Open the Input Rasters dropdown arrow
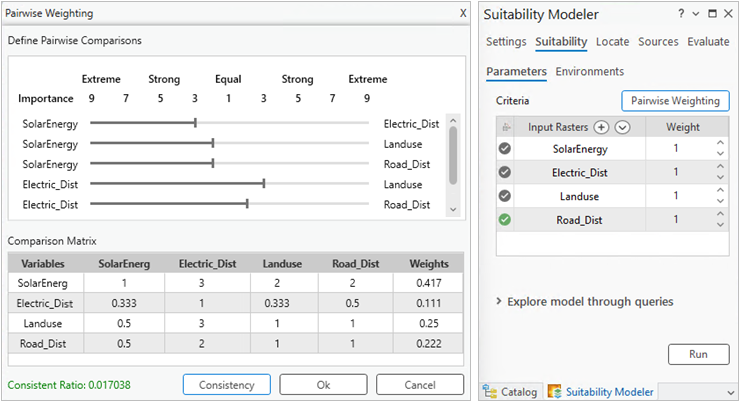The image size is (740, 402). 622,127
